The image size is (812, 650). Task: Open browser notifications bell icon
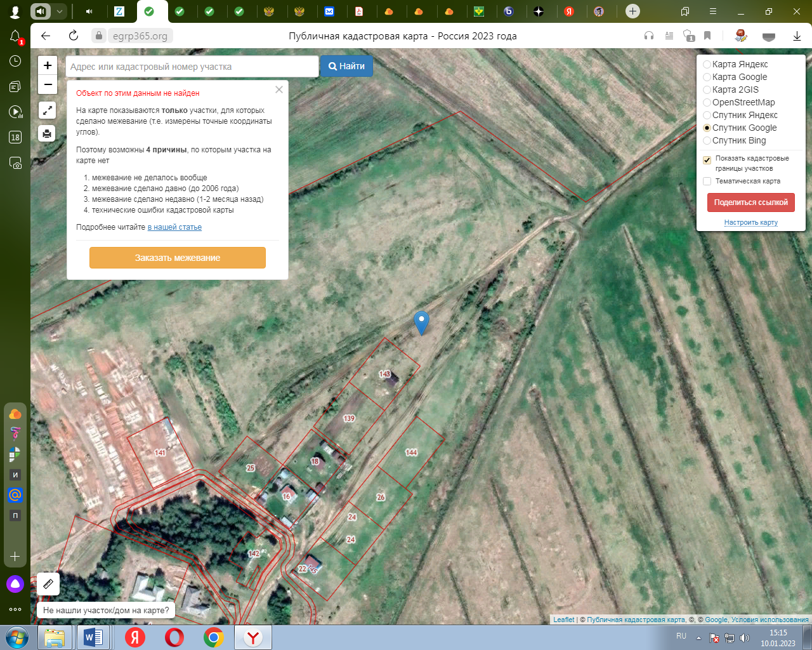tap(15, 37)
